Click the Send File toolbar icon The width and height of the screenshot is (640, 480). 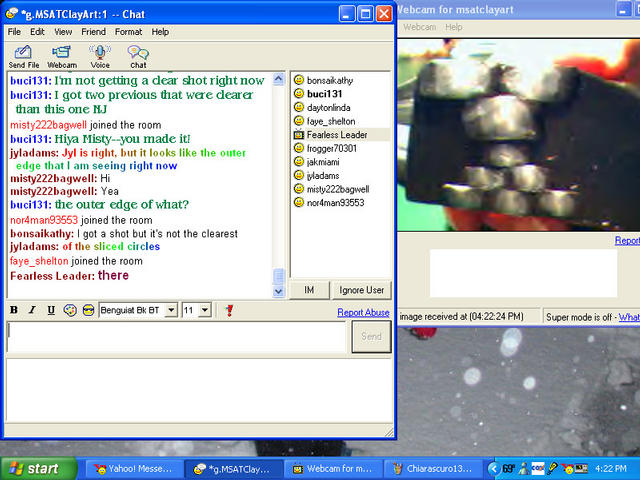[x=24, y=57]
